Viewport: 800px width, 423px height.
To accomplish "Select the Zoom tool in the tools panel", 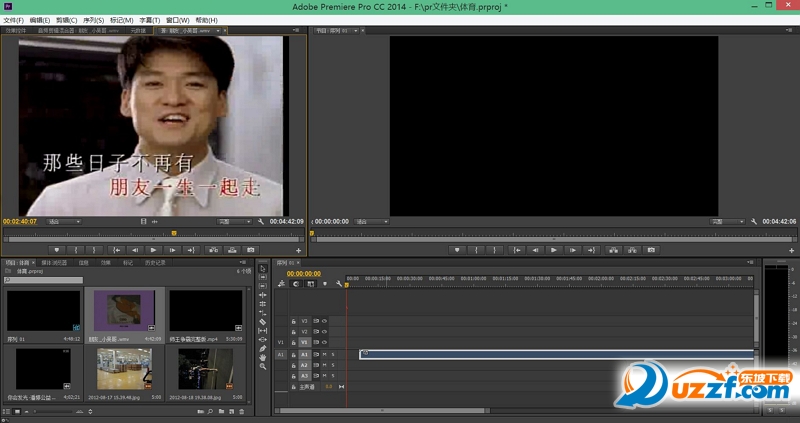I will 263,366.
